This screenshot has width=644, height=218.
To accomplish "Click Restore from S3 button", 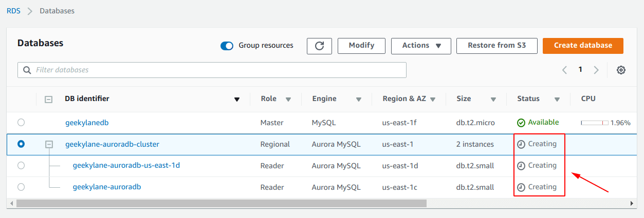I will [x=496, y=46].
